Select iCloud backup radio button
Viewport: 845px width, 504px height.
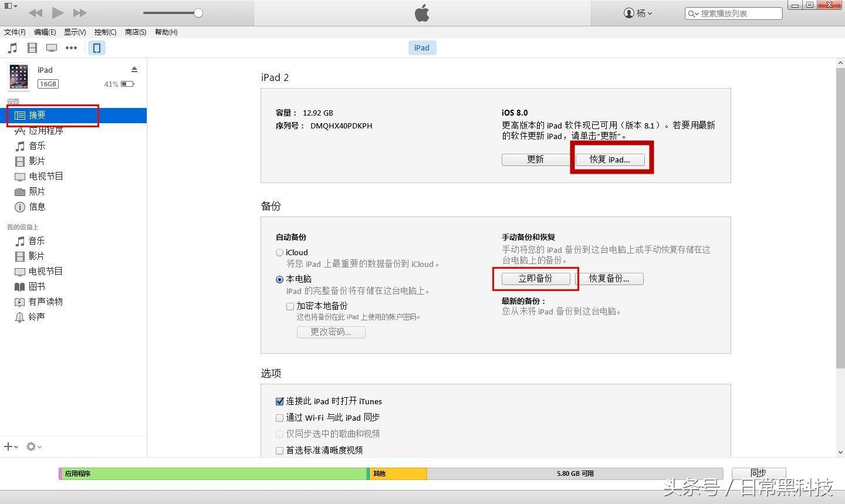[279, 253]
